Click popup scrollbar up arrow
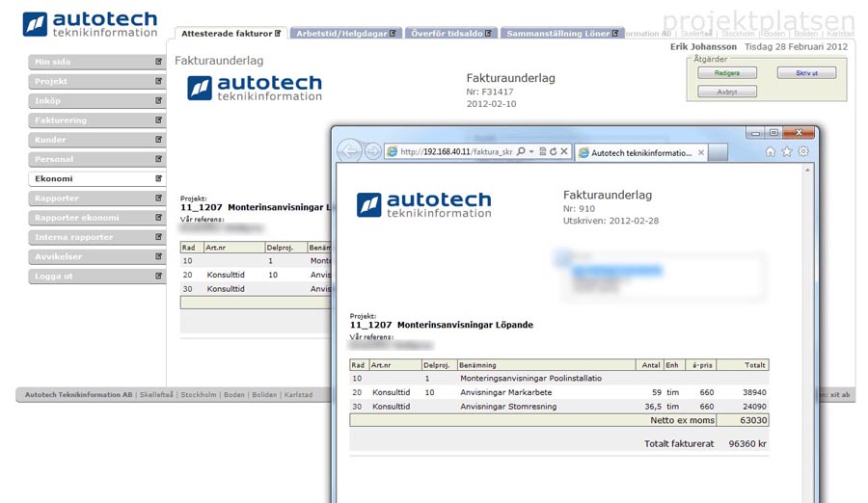Viewport: 868px width, 503px height. click(x=807, y=171)
